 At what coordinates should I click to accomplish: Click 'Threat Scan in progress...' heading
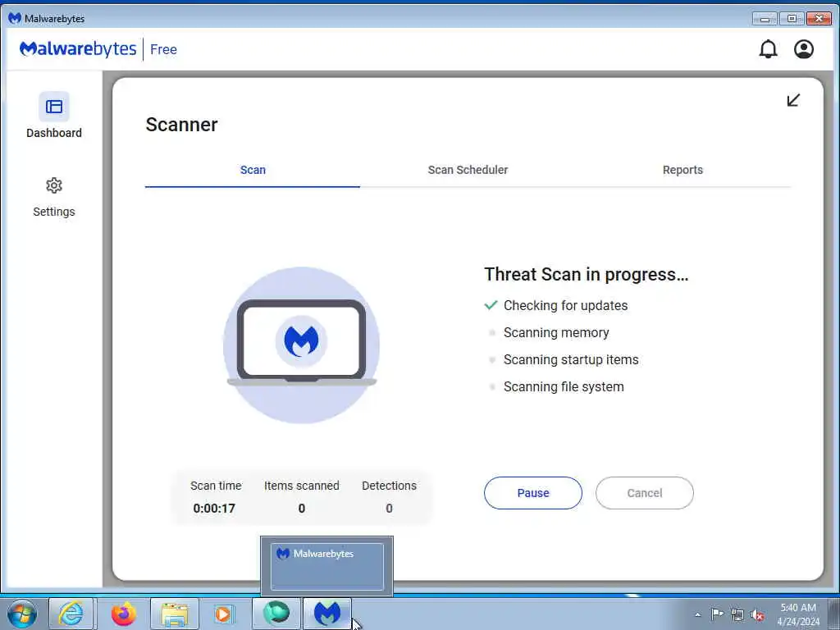pos(586,274)
